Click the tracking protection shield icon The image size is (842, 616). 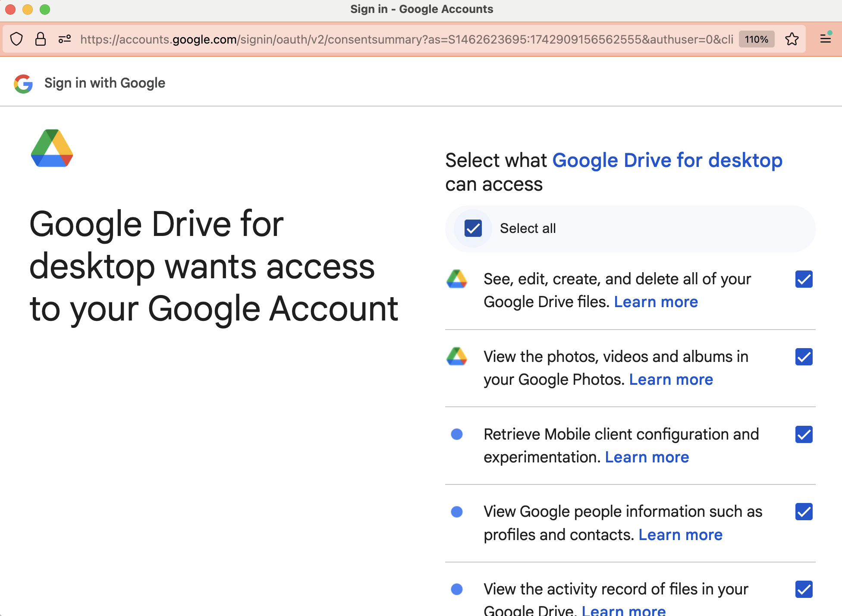(x=16, y=39)
